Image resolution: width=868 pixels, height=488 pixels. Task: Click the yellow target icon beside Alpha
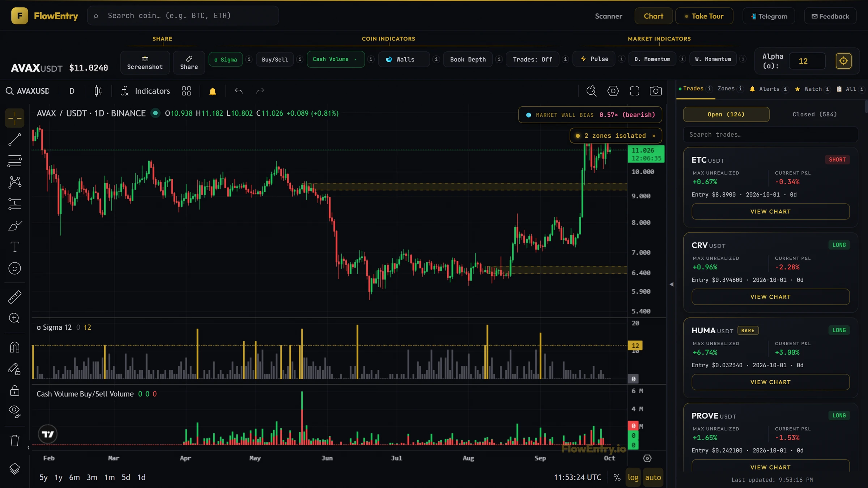(x=843, y=61)
